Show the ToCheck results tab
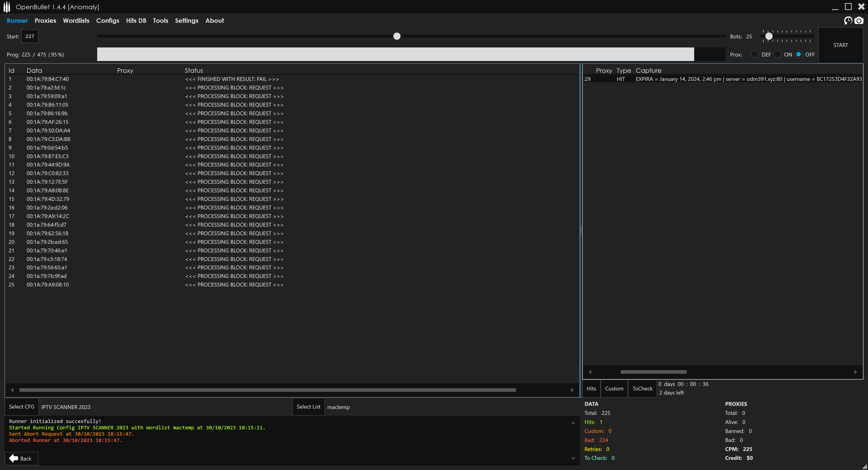The width and height of the screenshot is (868, 470). (x=642, y=388)
